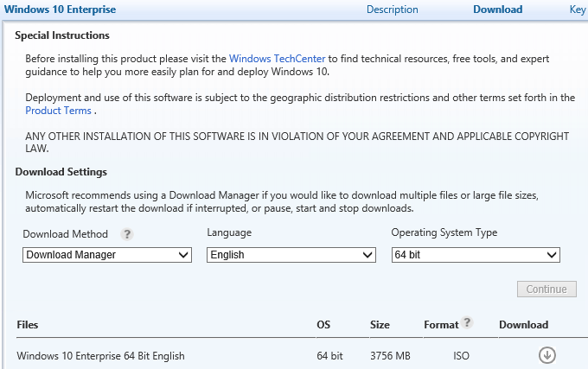Click the Language label above the dropdown
The width and height of the screenshot is (588, 369).
[229, 232]
